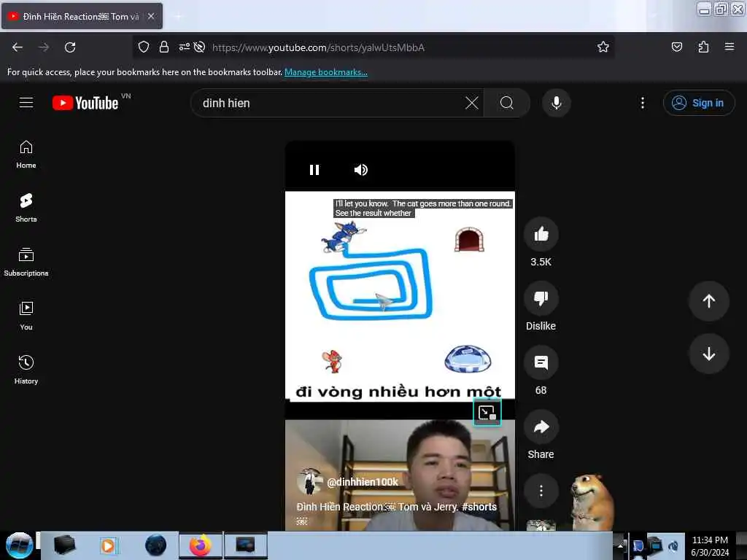Open YouTube settings three-dot menu
Screen dimensions: 747x560
tap(642, 103)
